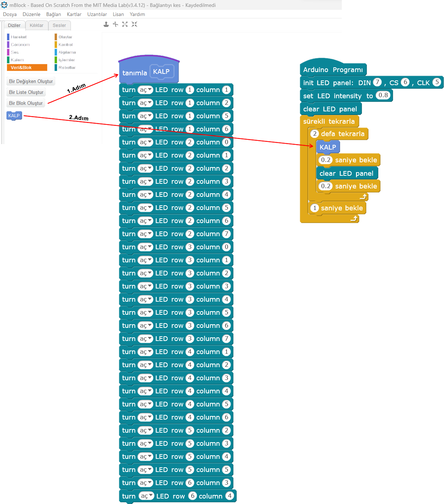Select the Duplicate stamp tool
The height and width of the screenshot is (504, 444).
pyautogui.click(x=106, y=24)
